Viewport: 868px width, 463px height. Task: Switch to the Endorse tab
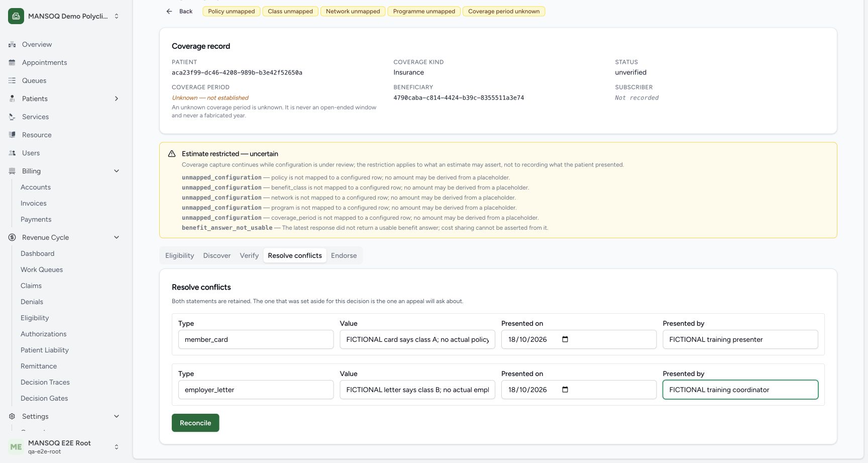tap(344, 255)
